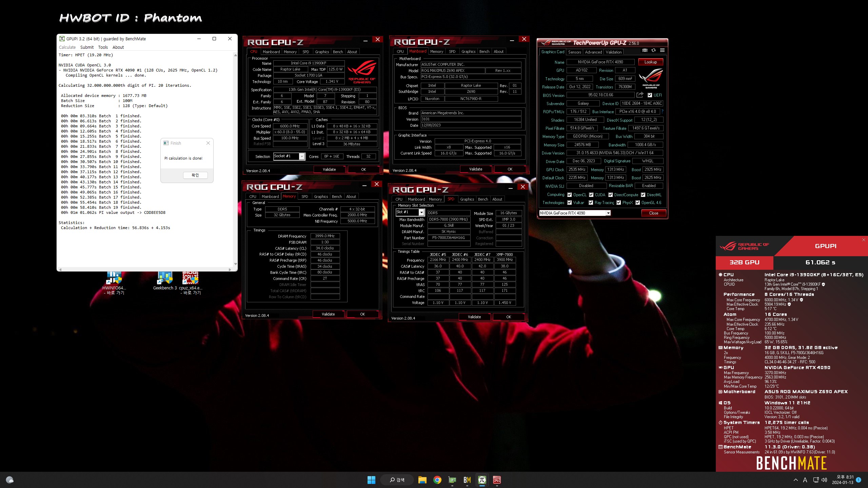Switch to the Advanced tab in GPU-Z

coord(593,52)
